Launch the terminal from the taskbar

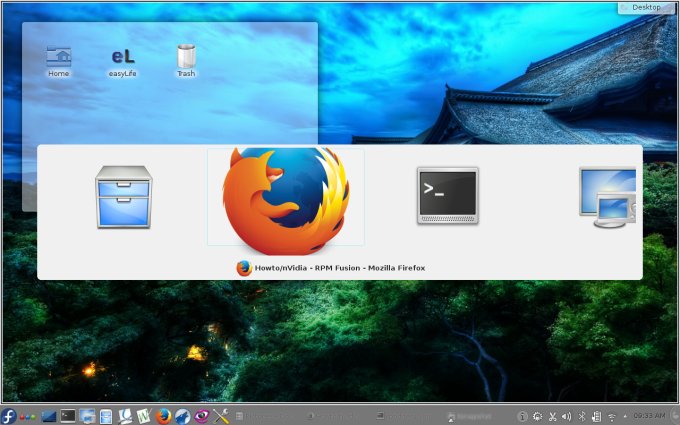point(68,416)
